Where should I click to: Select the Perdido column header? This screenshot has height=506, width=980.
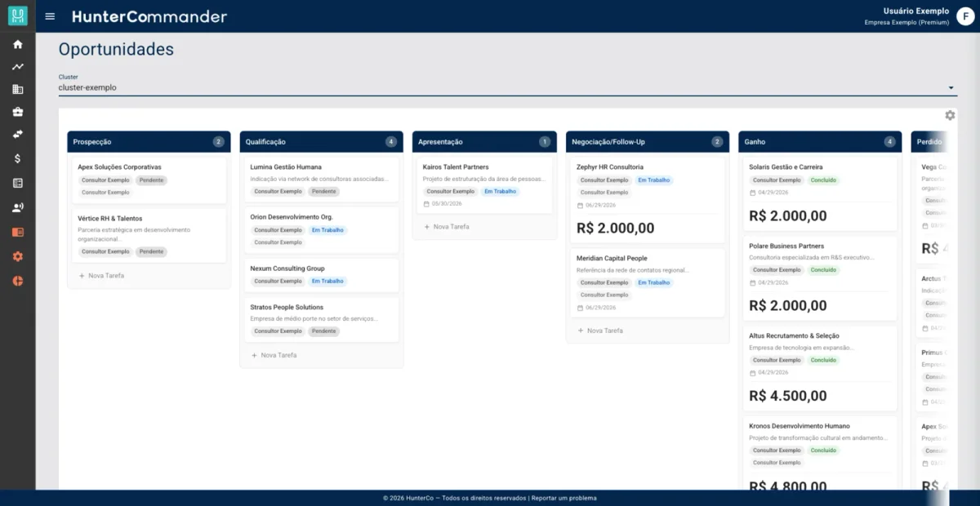click(929, 142)
